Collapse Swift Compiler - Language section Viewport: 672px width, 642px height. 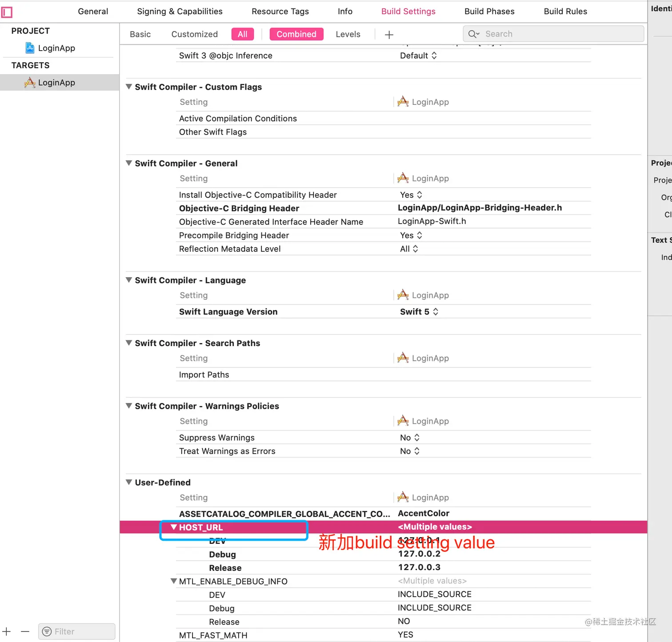tap(129, 280)
